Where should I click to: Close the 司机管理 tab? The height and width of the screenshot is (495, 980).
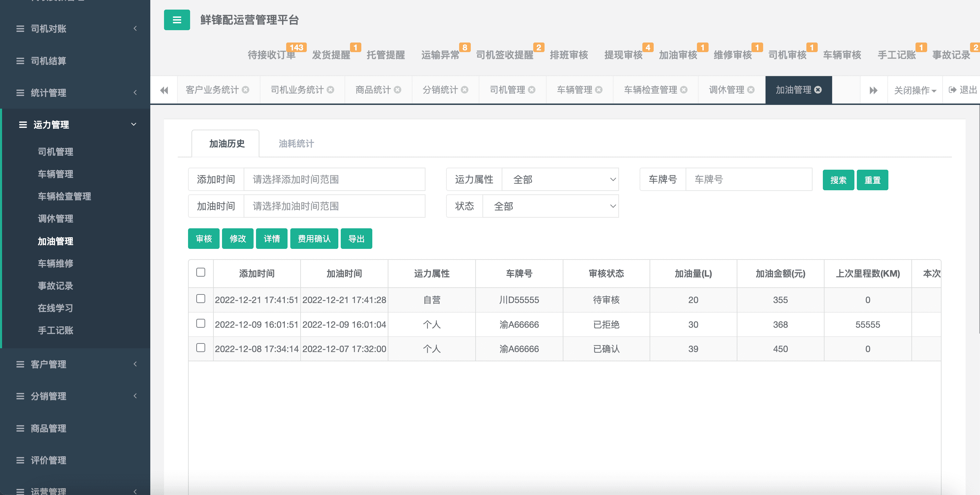click(532, 90)
